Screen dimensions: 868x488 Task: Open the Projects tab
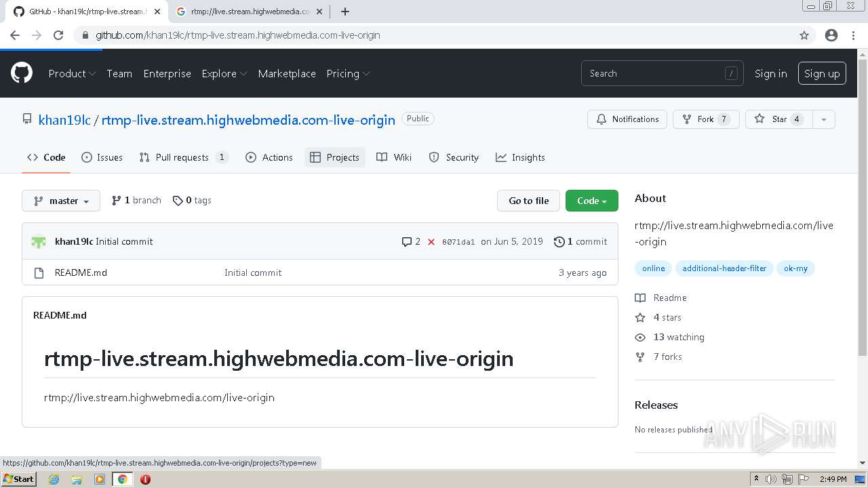pyautogui.click(x=335, y=157)
